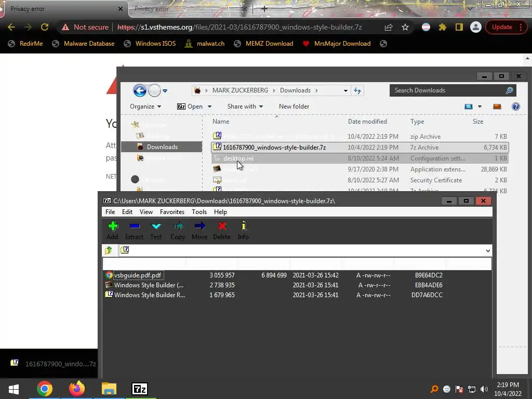Click New folder in Explorer toolbar
Viewport: 532px width, 399px height.
pos(294,107)
